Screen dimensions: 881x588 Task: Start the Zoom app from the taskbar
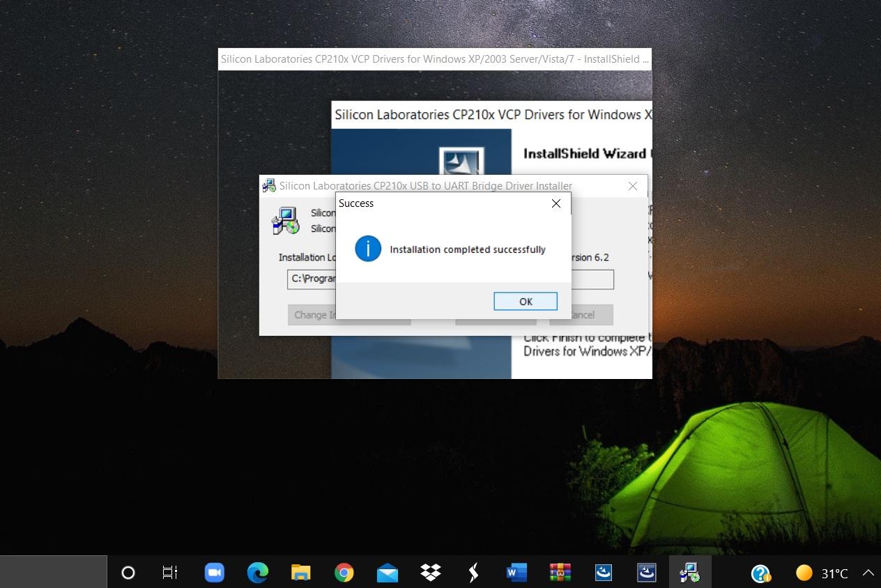click(x=214, y=573)
